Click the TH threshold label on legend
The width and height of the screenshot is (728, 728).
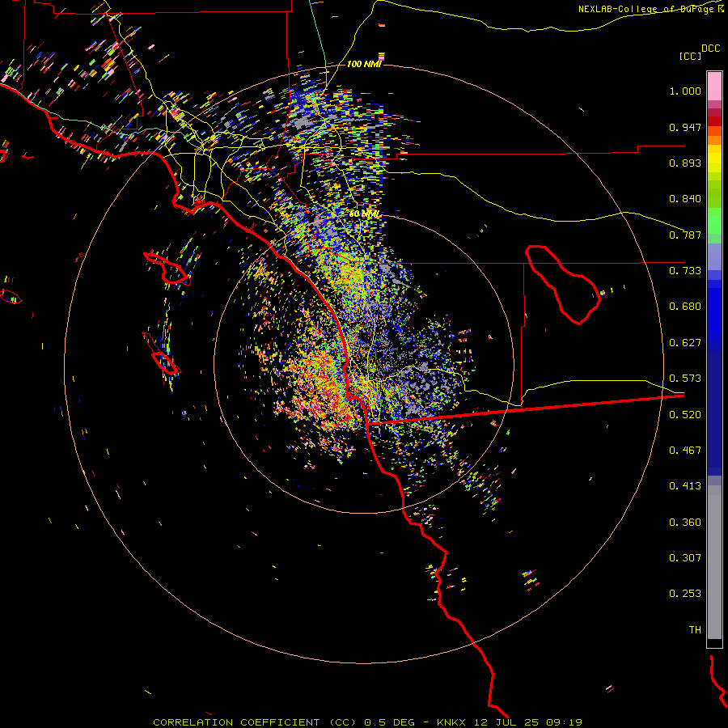[x=695, y=630]
